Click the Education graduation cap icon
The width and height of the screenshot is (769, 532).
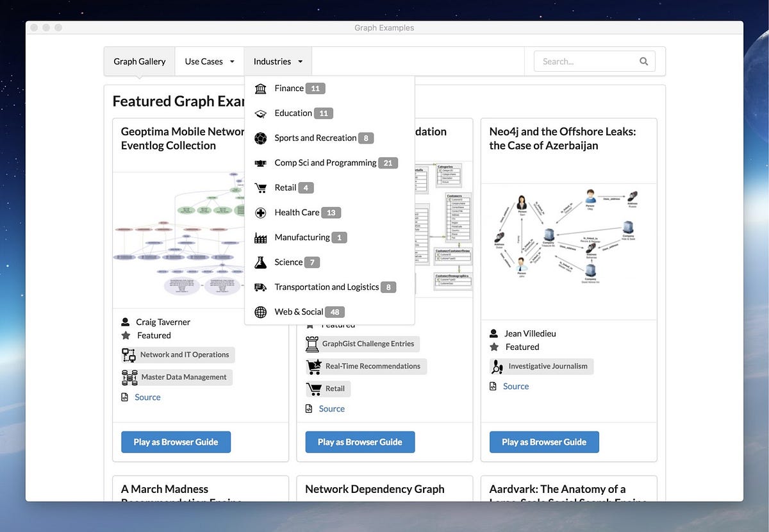point(260,113)
